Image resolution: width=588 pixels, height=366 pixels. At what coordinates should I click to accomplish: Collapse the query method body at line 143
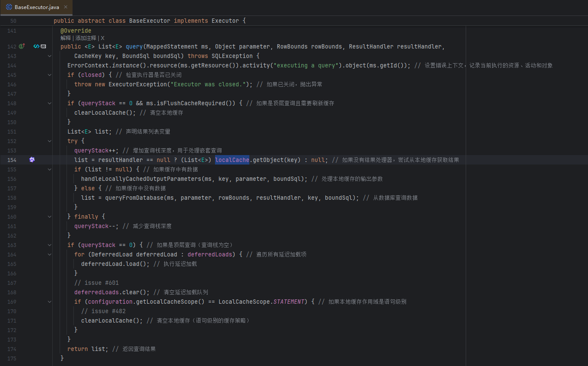[49, 56]
